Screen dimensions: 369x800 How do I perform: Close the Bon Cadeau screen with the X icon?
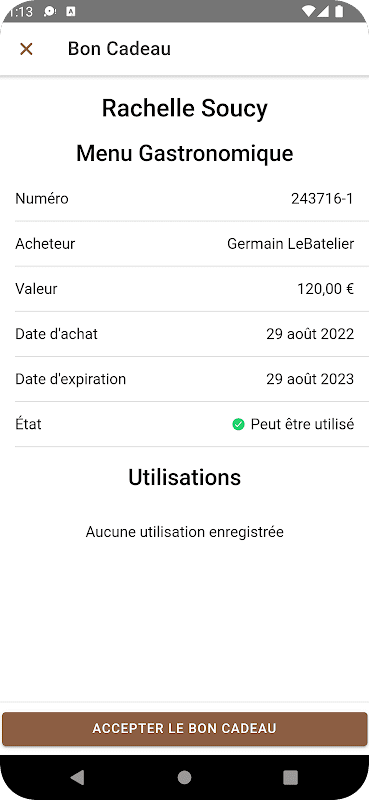tap(26, 49)
